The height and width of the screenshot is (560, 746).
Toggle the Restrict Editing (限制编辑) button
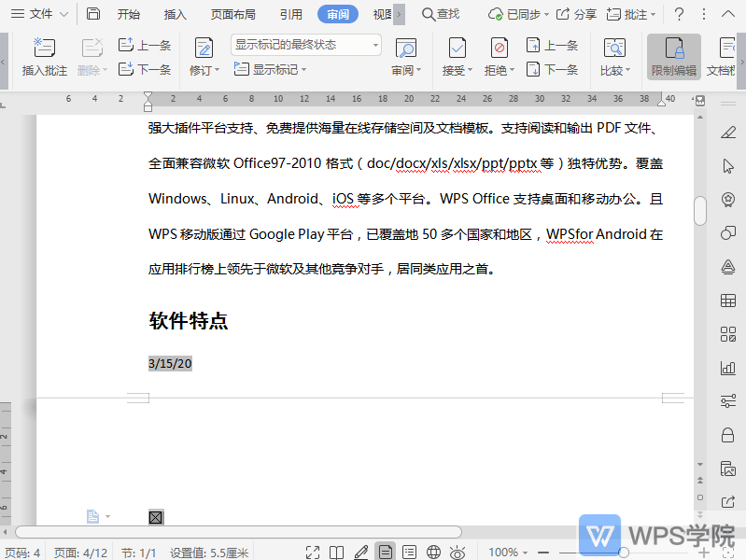(673, 56)
